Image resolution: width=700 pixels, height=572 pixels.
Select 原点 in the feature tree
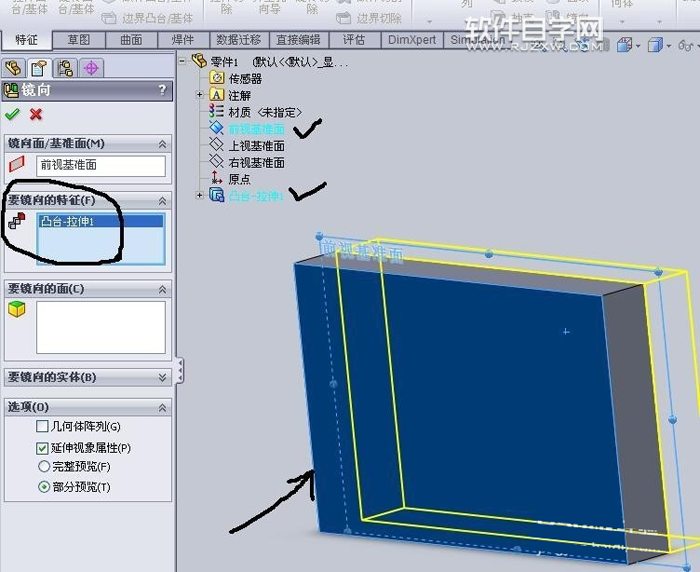point(239,179)
